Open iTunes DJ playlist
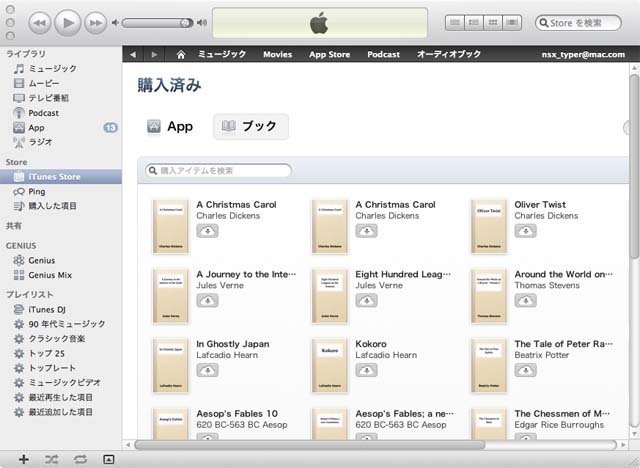Image resolution: width=640 pixels, height=468 pixels. point(61,309)
